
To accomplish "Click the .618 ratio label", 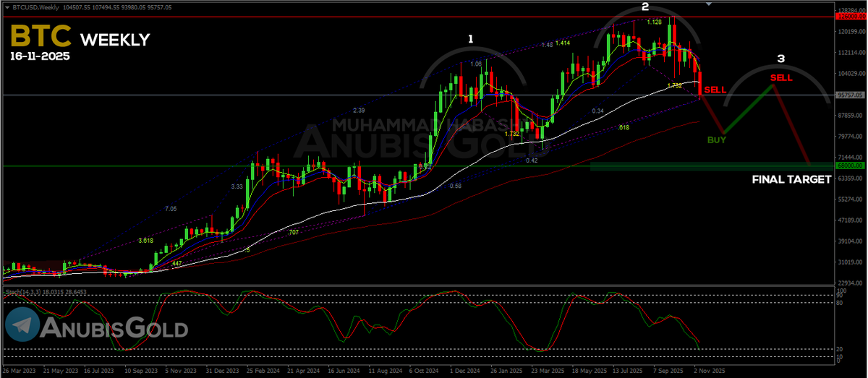I will pyautogui.click(x=623, y=127).
